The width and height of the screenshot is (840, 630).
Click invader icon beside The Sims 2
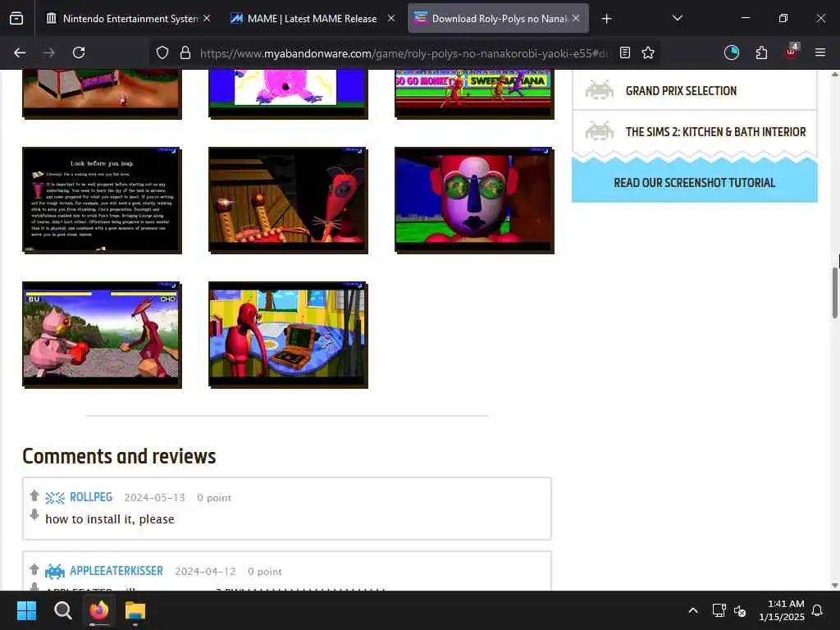click(600, 130)
